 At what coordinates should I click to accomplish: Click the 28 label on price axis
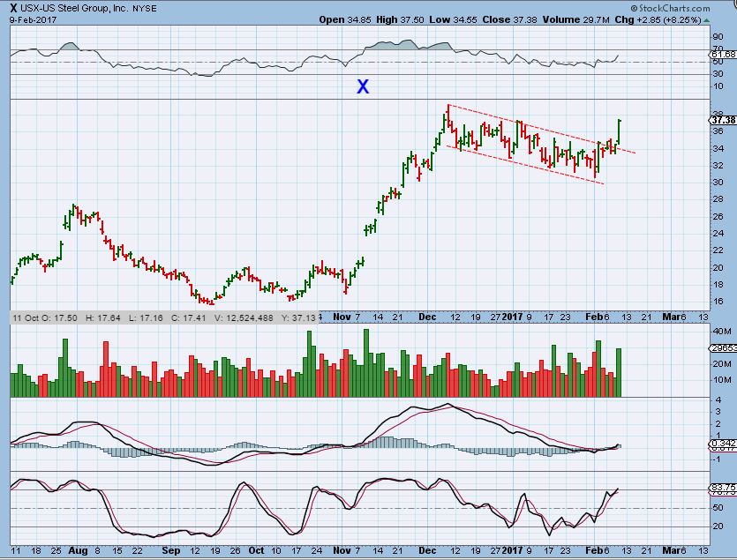click(x=718, y=198)
